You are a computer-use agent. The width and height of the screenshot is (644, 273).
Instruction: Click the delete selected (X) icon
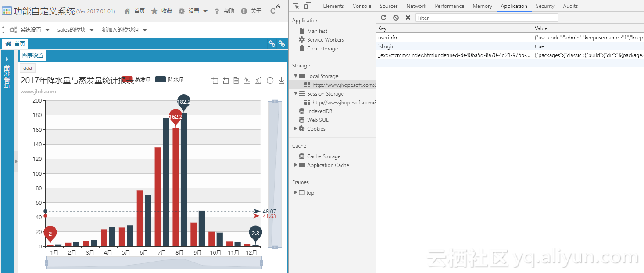coord(408,18)
